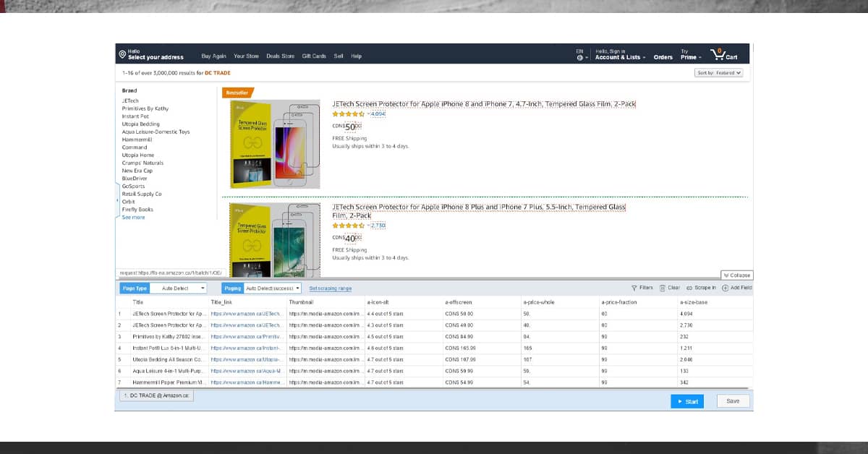The height and width of the screenshot is (454, 868).
Task: Select the Hammermill Paper Premium row title
Action: (170, 382)
